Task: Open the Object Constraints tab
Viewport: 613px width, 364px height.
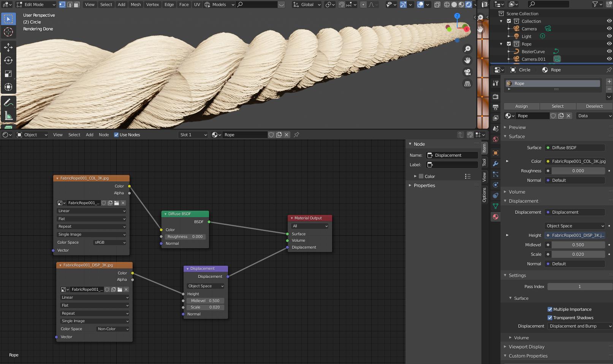Action: point(495,195)
